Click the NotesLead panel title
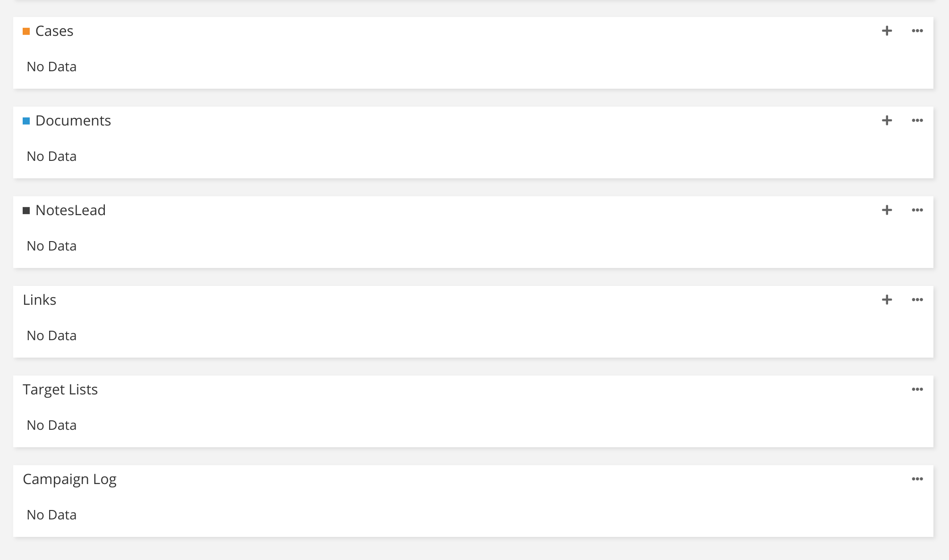This screenshot has width=949, height=560. (70, 210)
